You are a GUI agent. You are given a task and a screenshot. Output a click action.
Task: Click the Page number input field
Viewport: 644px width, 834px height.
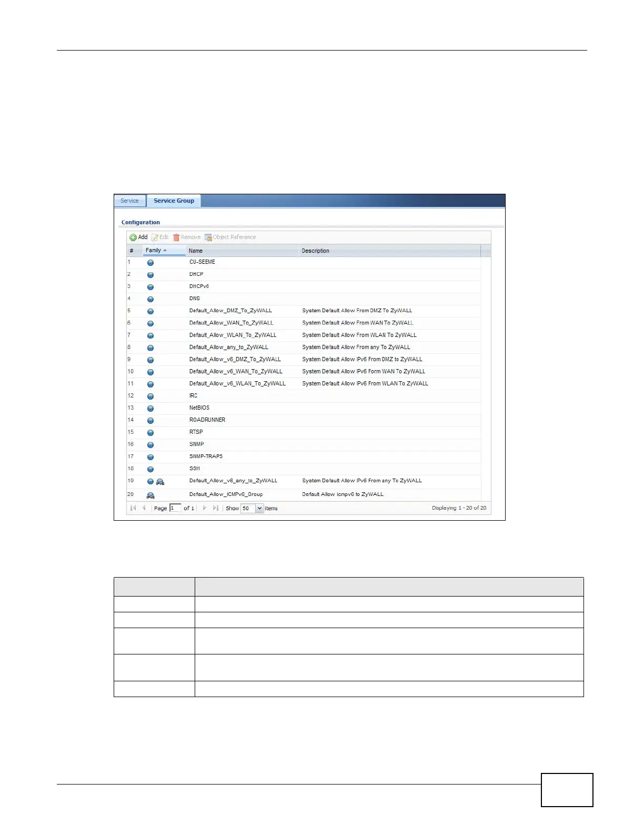tap(175, 508)
